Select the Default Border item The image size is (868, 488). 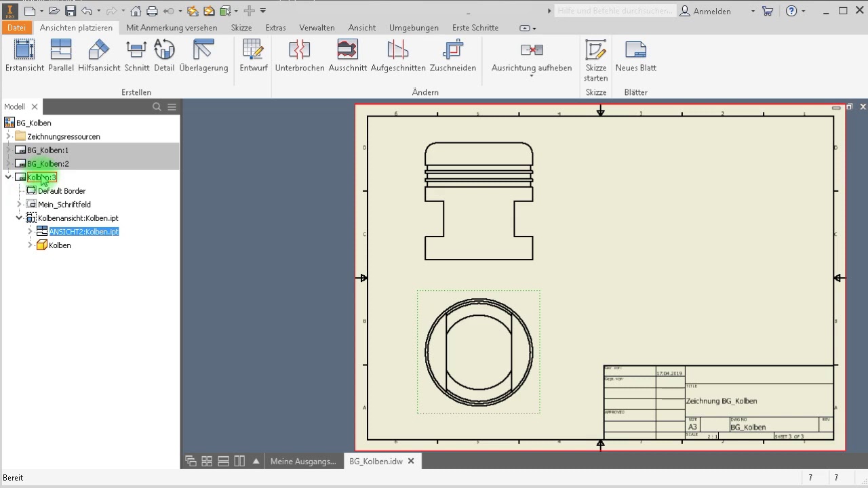coord(62,190)
